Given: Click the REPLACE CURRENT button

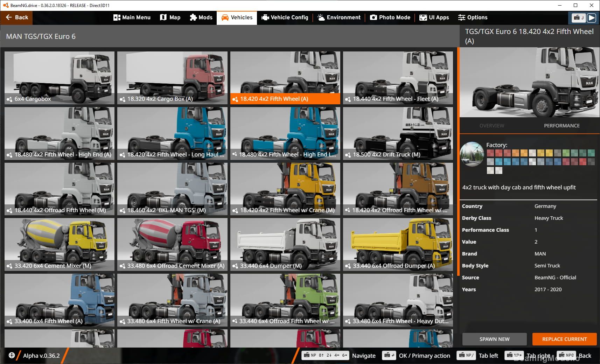Looking at the screenshot, I should [x=564, y=339].
